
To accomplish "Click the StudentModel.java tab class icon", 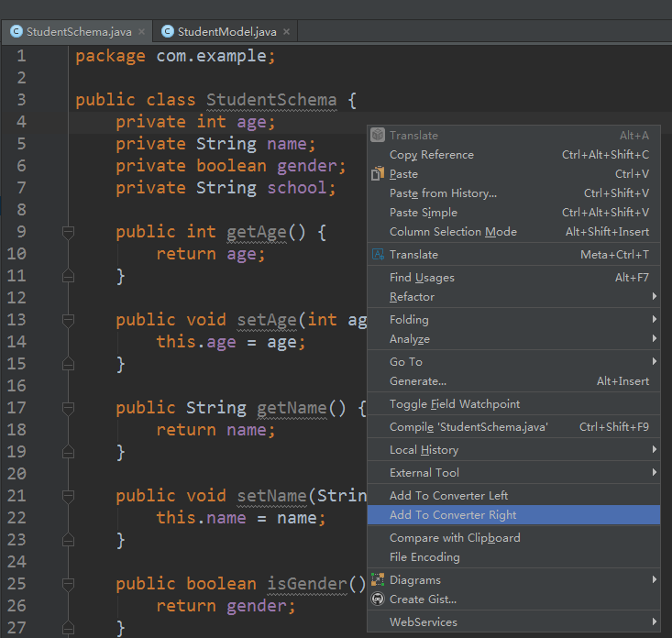I will pyautogui.click(x=168, y=31).
